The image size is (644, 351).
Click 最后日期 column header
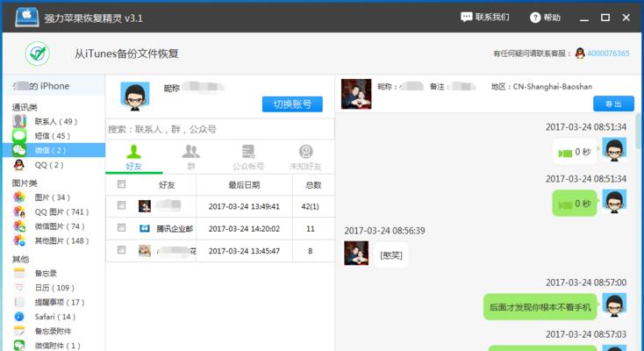[244, 185]
